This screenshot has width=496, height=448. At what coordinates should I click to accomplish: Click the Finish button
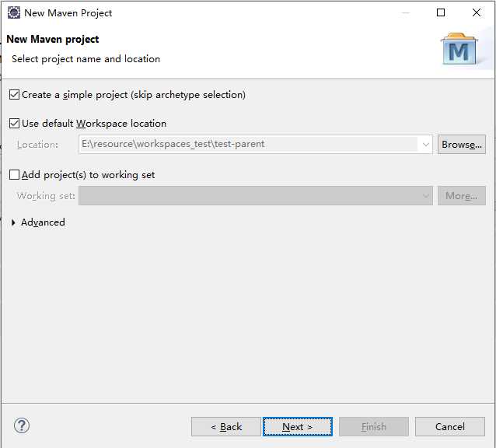373,426
